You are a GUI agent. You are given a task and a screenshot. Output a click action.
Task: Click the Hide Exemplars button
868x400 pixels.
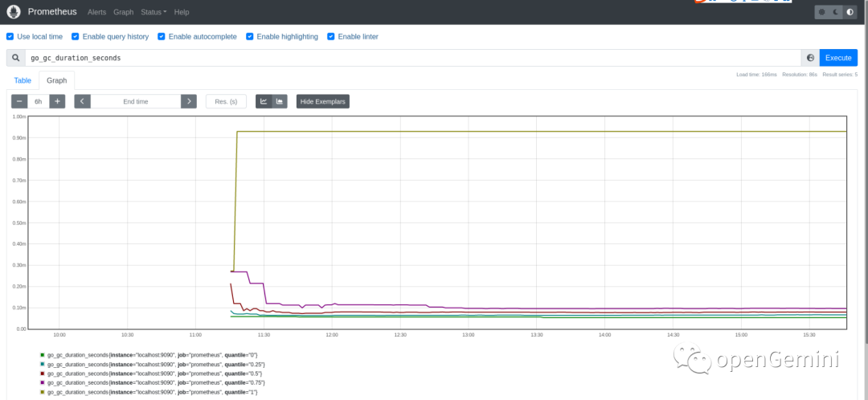click(x=323, y=101)
